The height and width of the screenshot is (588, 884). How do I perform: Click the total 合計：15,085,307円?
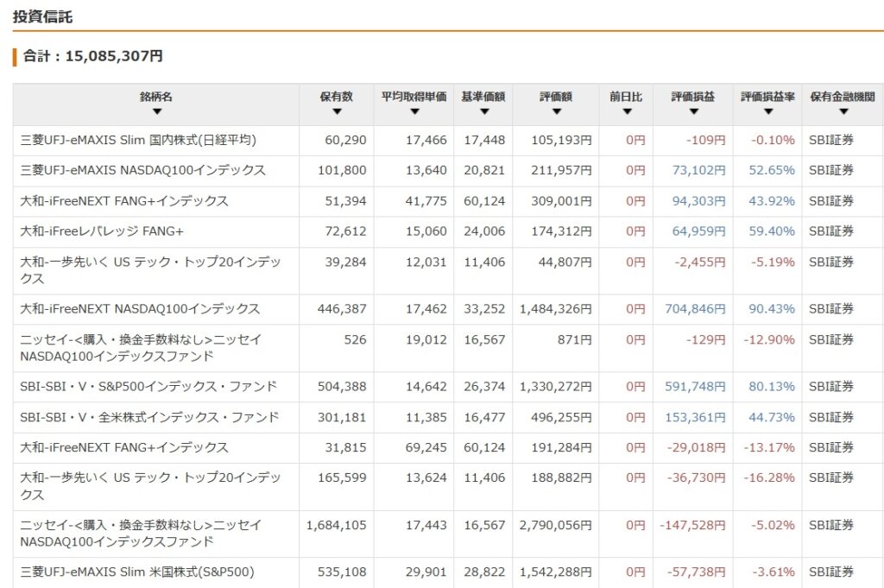point(93,56)
